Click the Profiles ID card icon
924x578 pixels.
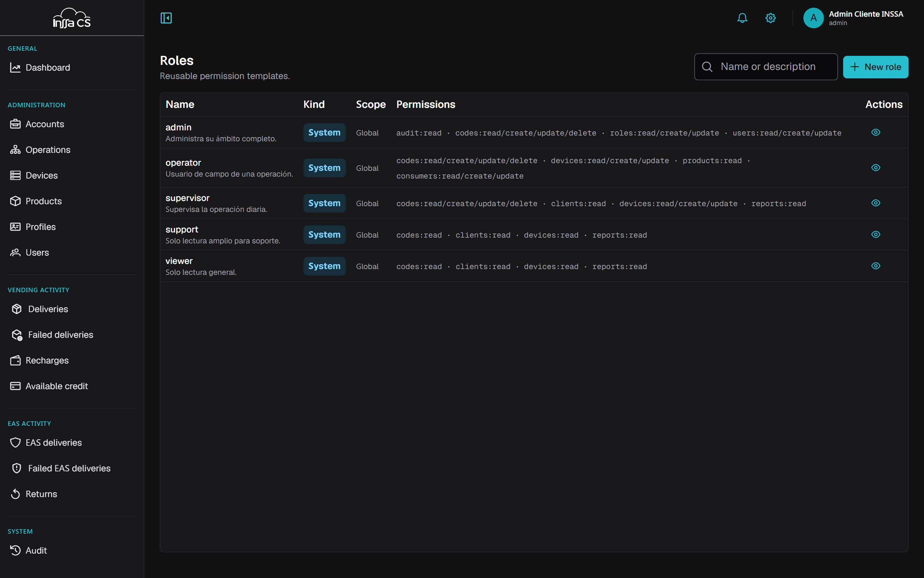click(15, 227)
